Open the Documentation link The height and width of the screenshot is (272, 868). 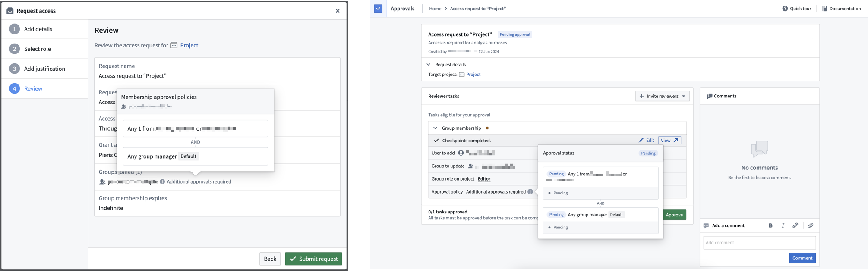tap(841, 9)
